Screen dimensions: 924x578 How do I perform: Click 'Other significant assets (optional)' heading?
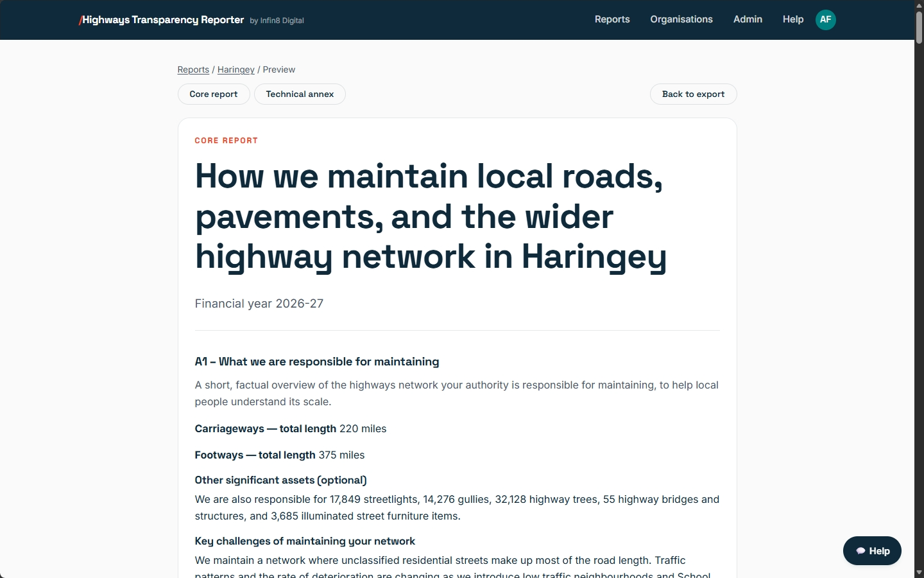(x=281, y=480)
